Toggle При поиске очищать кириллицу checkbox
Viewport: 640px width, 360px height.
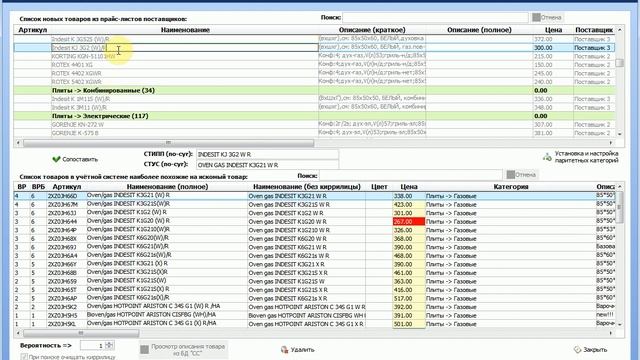click(x=24, y=357)
